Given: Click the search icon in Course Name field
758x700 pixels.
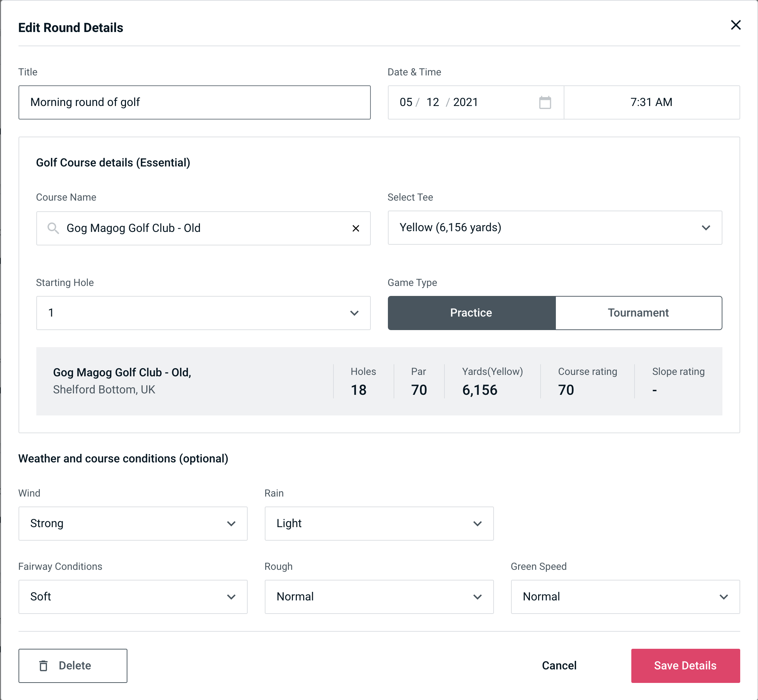Looking at the screenshot, I should tap(52, 228).
